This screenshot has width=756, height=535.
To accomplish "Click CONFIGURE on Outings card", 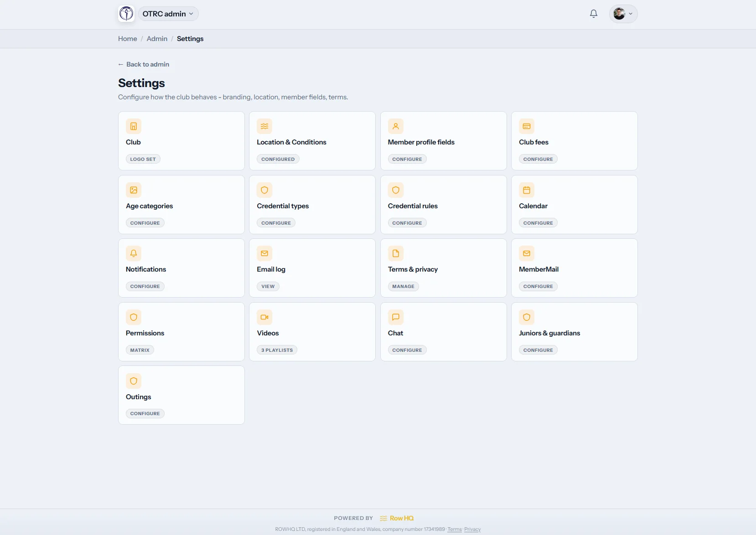I will (145, 413).
